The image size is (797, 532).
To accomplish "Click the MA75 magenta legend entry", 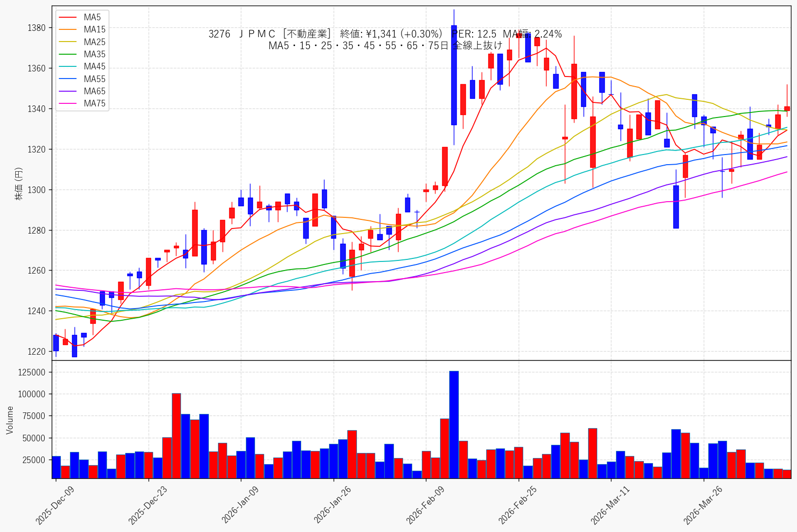I will tap(82, 103).
